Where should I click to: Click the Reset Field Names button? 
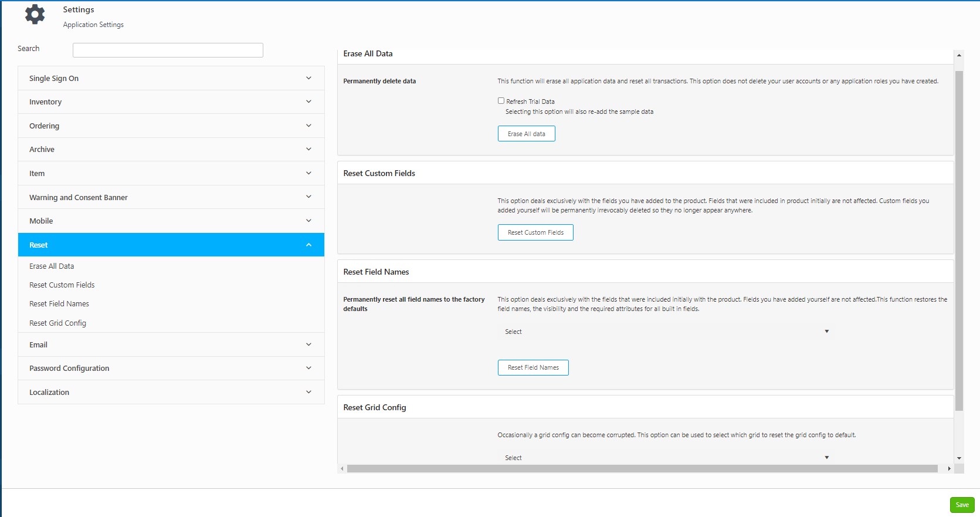point(533,367)
